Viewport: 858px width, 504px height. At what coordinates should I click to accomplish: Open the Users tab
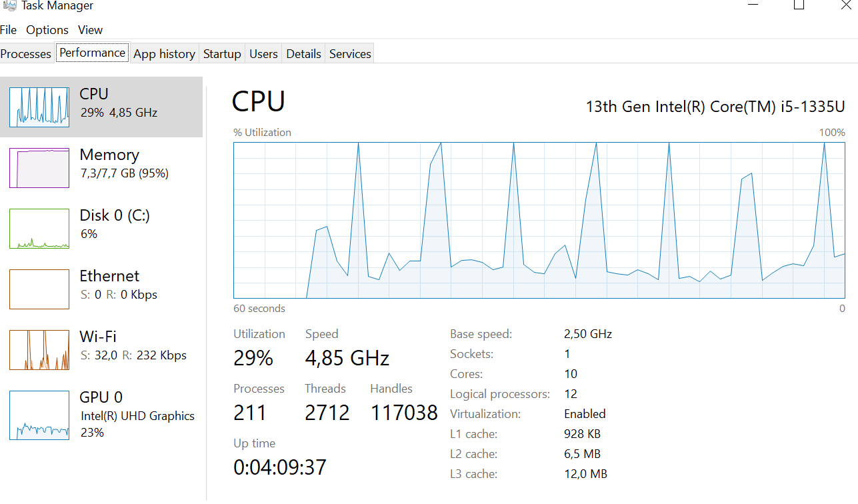[263, 54]
